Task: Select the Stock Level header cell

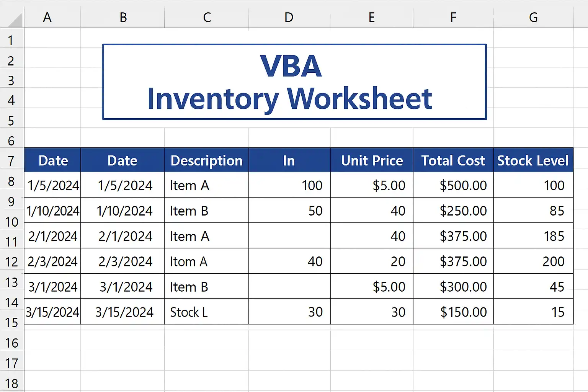Action: [533, 161]
